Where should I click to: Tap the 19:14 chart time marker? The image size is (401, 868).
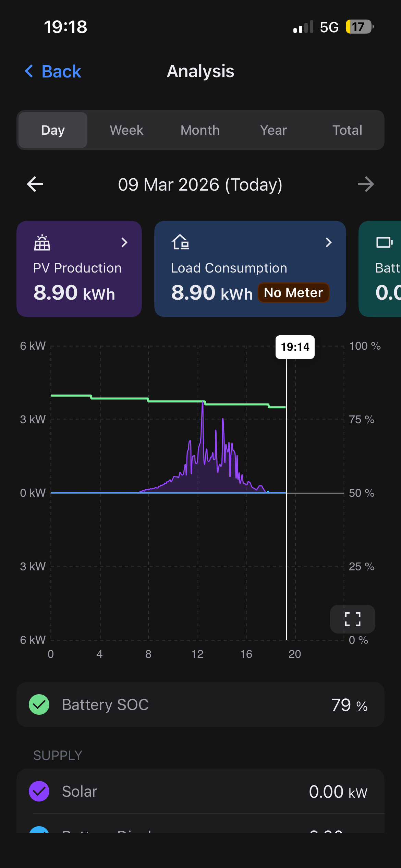click(295, 347)
